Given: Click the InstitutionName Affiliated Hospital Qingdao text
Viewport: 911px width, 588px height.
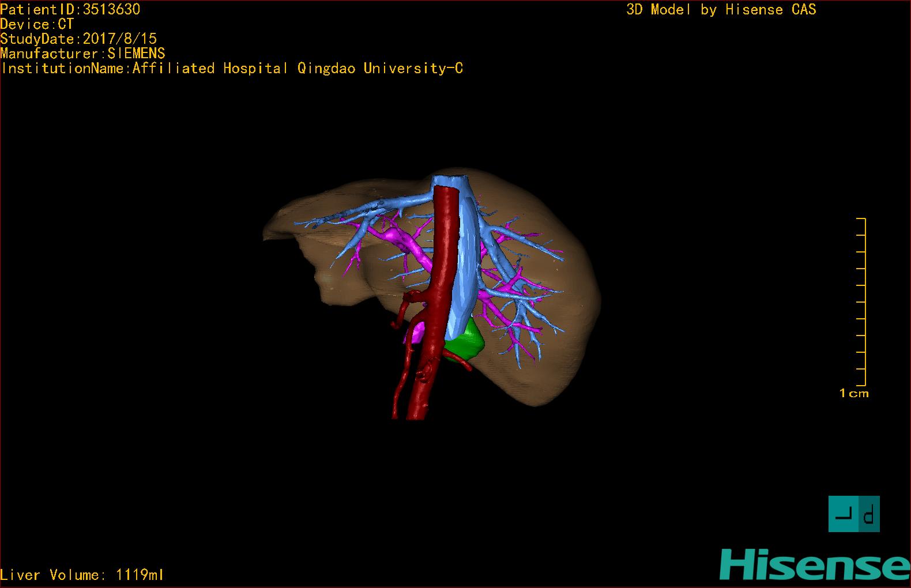Looking at the screenshot, I should pos(232,69).
